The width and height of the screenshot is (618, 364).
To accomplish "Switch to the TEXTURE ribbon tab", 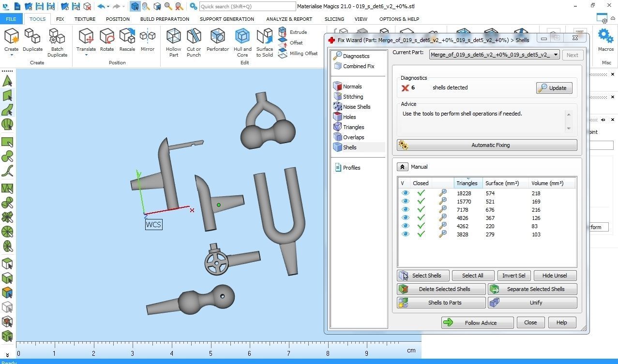I will tap(85, 19).
